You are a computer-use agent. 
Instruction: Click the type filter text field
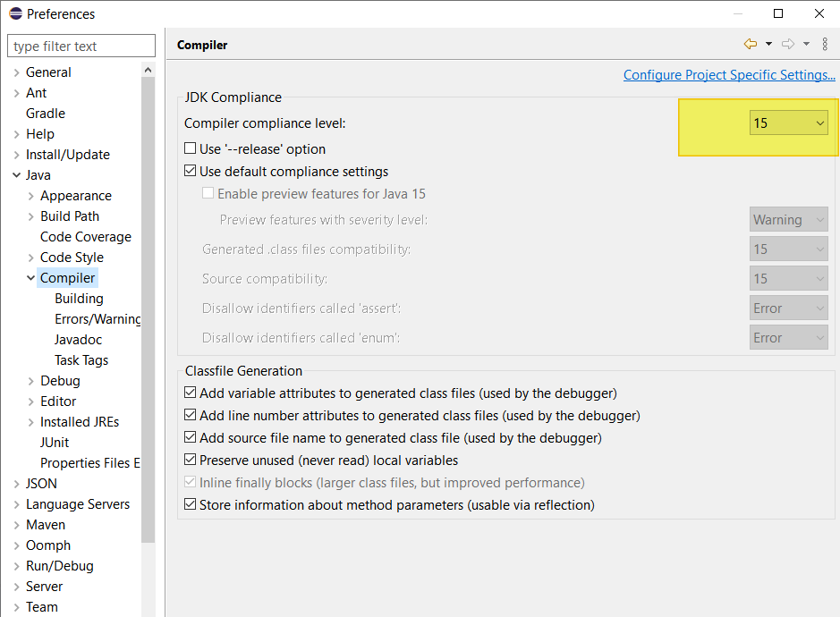[81, 46]
